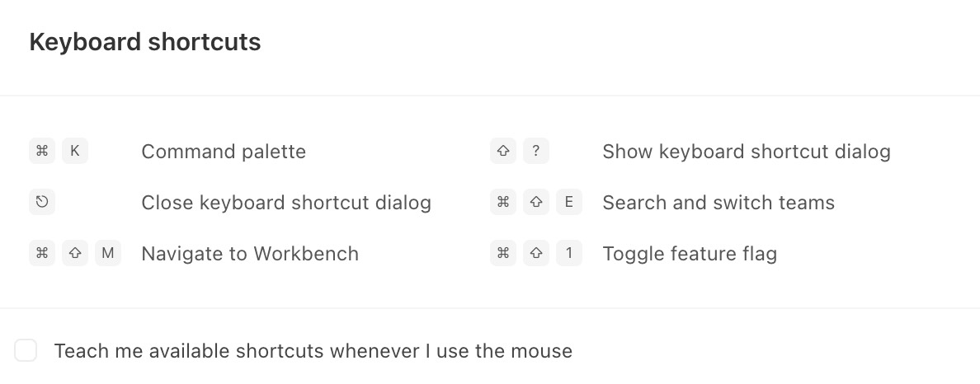The width and height of the screenshot is (980, 384).
Task: Click the Search and switch teams text
Action: tap(719, 203)
